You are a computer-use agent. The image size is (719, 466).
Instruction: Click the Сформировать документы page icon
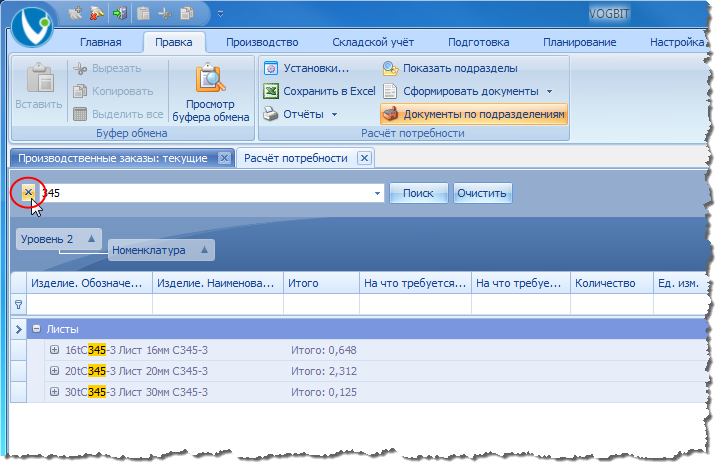(390, 91)
